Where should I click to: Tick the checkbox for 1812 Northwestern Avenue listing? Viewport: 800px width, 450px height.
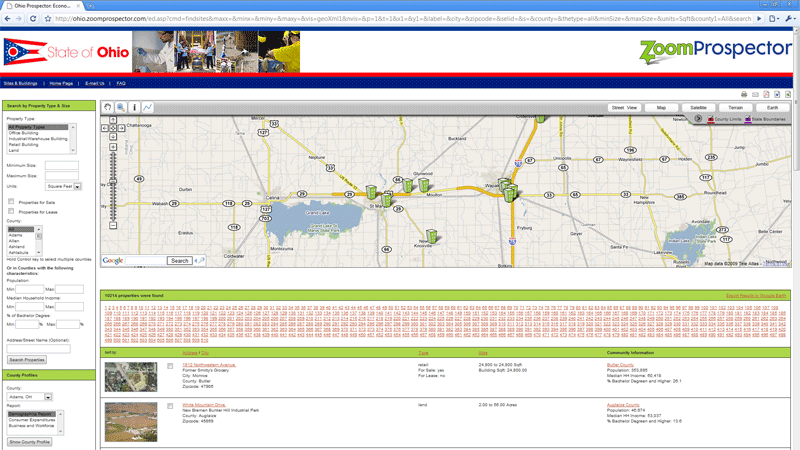(x=170, y=366)
